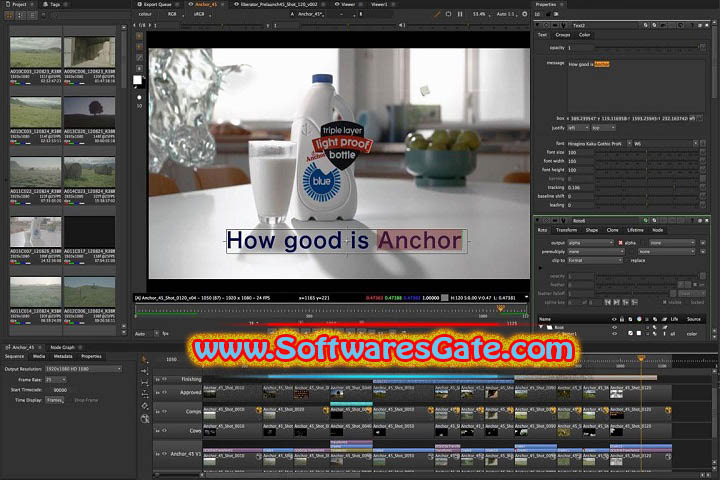This screenshot has width=720, height=480.
Task: Click the color wheel column icon in Roto list
Action: point(639,319)
